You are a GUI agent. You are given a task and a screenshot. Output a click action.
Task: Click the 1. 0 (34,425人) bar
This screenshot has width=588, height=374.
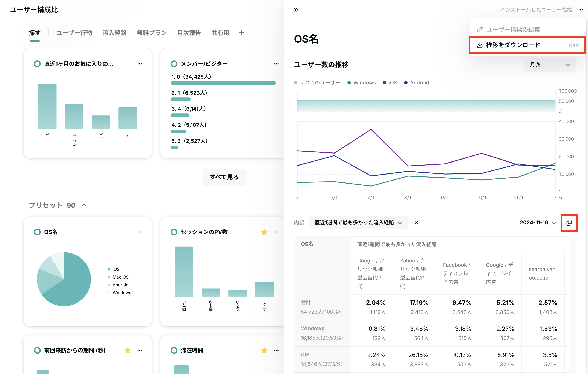click(x=223, y=83)
